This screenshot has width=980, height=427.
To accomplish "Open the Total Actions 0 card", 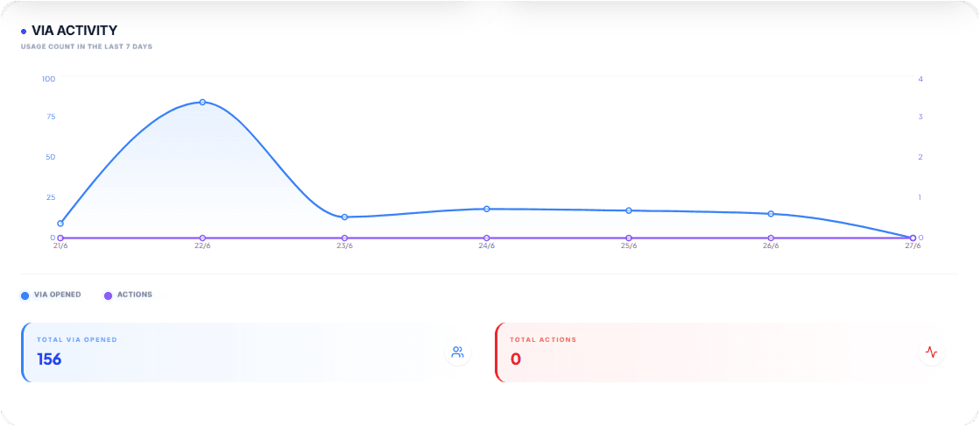I will 726,352.
